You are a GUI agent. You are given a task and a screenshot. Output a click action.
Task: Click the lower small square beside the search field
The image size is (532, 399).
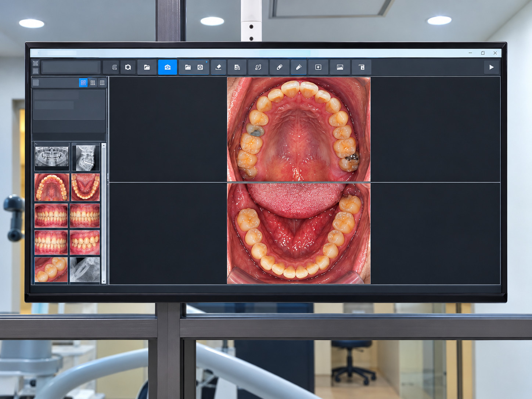click(x=36, y=71)
